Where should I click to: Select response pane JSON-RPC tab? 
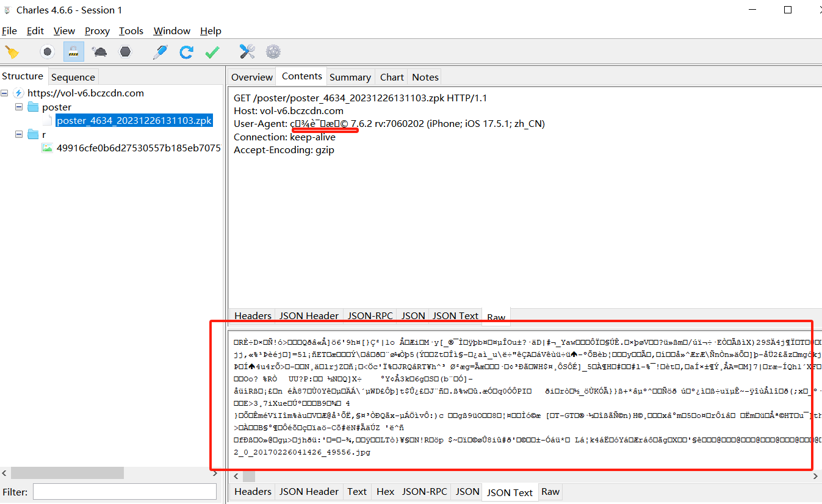tap(425, 491)
